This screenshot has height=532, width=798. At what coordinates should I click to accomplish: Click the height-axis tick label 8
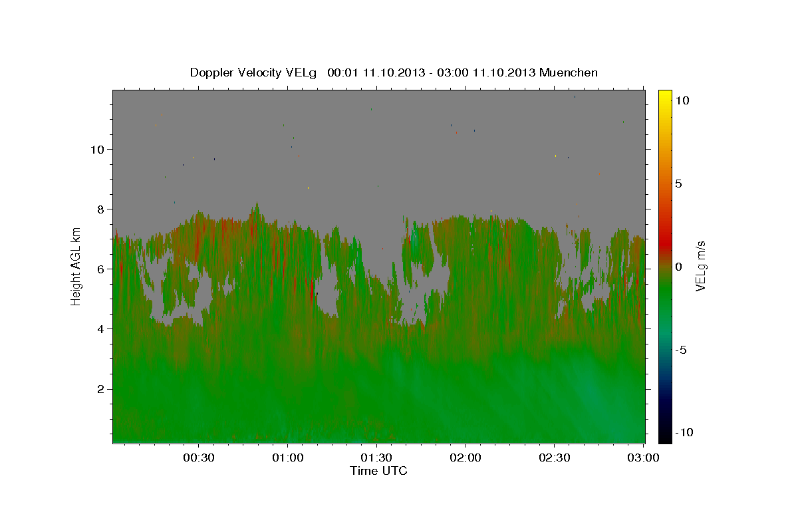click(x=100, y=209)
